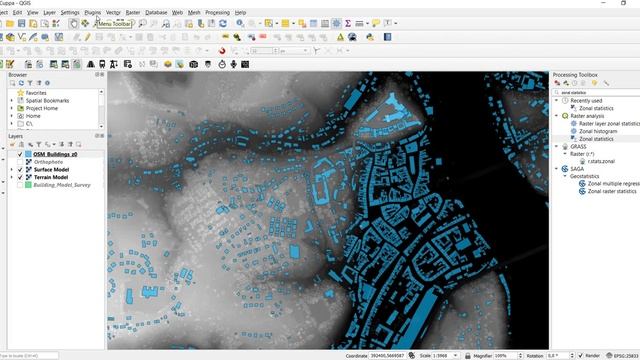The image size is (640, 360).
Task: Expand the Project Home browser node
Action: click(12, 108)
